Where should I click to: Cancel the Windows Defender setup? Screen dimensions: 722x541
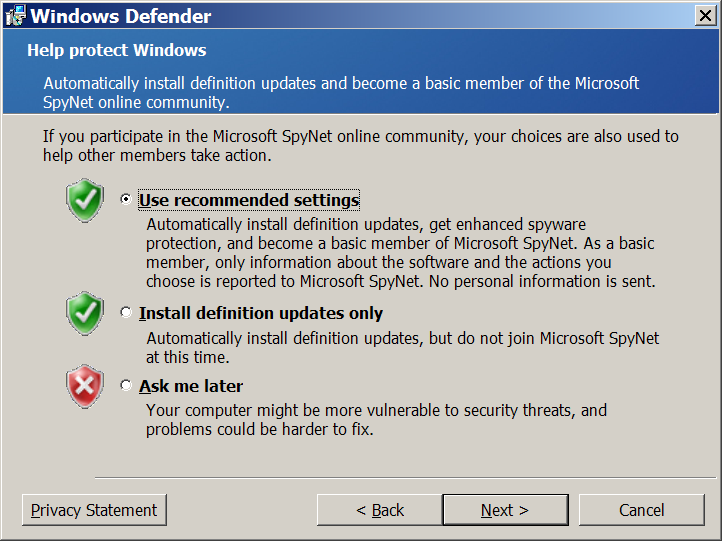click(641, 510)
